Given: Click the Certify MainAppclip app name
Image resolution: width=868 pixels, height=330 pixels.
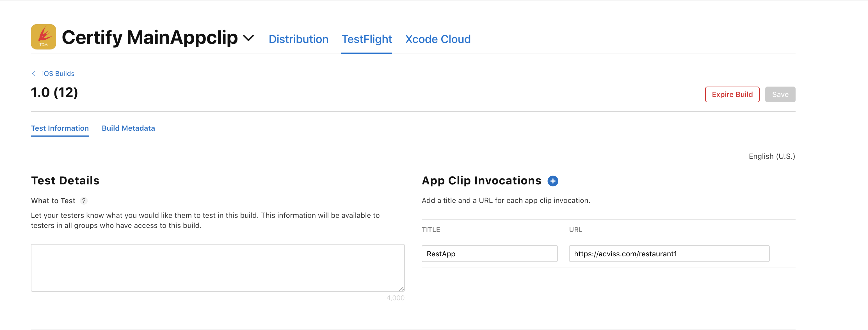Looking at the screenshot, I should click(x=150, y=37).
